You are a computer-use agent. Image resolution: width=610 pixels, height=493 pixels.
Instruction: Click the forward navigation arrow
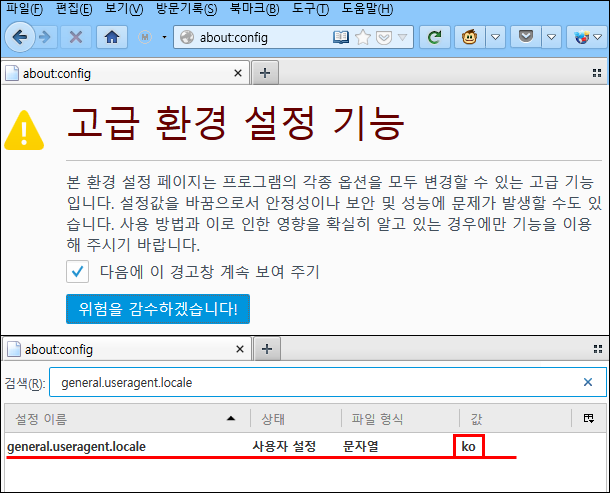click(46, 37)
